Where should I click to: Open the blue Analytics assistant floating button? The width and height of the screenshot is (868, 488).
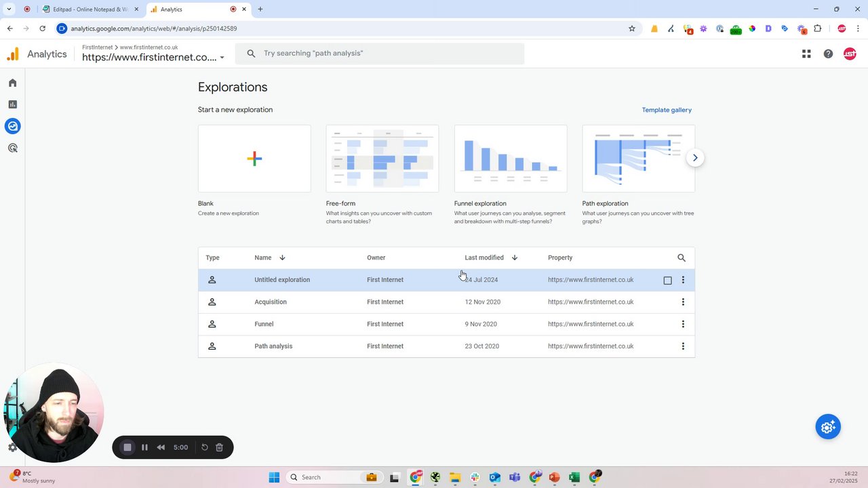828,427
